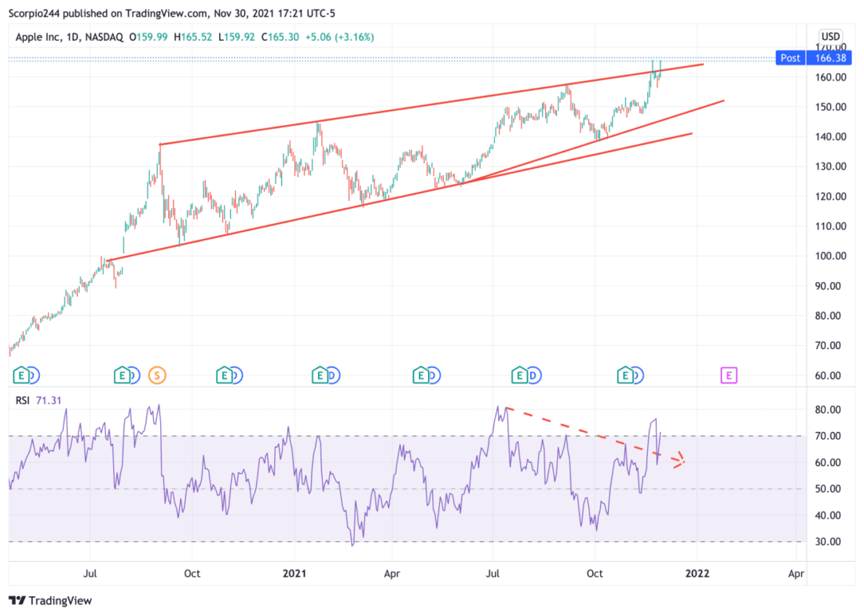Click the 2022 label on time axis

[x=695, y=573]
